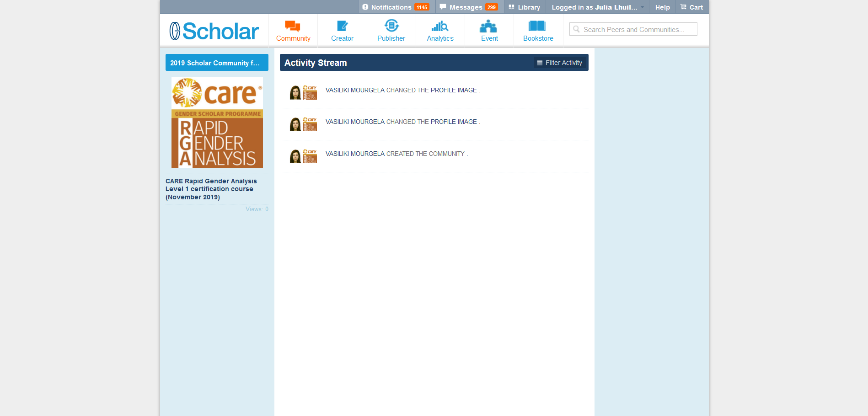Click the Scholar logo
The width and height of the screenshot is (868, 416).
click(214, 31)
